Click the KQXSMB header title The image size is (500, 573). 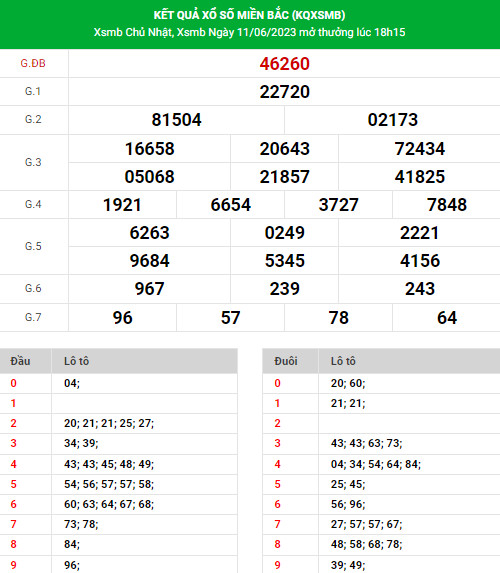click(249, 15)
